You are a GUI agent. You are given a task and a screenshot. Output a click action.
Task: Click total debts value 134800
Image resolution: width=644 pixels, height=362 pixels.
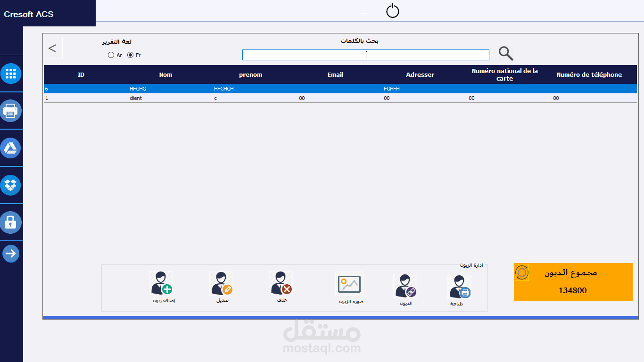coord(573,290)
